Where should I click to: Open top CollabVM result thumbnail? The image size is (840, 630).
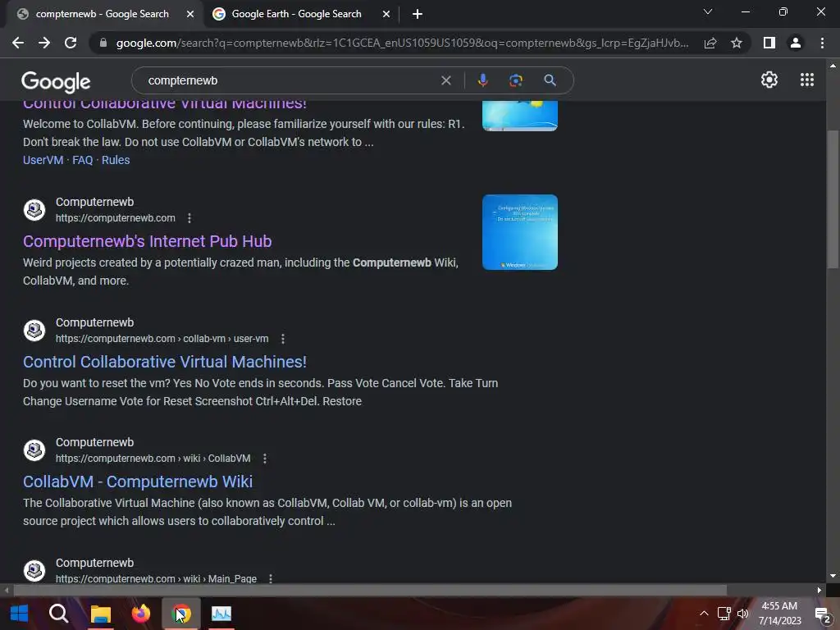pyautogui.click(x=519, y=115)
